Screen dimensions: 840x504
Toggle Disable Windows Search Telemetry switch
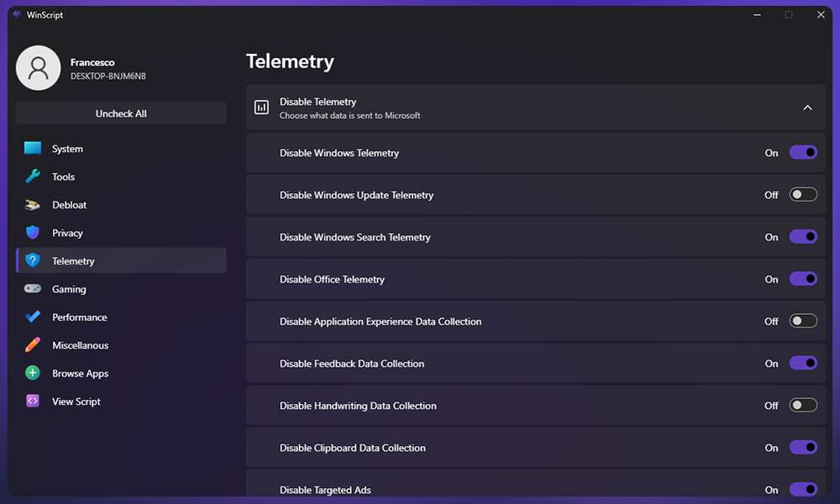(x=803, y=237)
